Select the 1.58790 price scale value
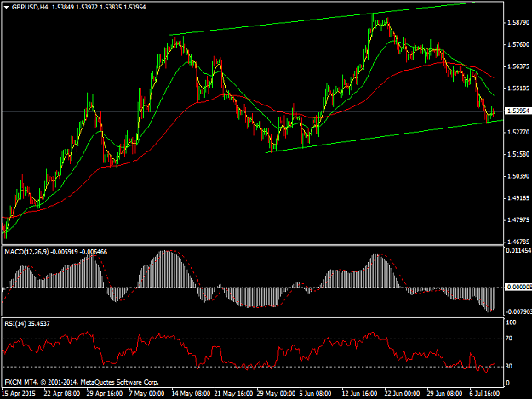 point(518,23)
